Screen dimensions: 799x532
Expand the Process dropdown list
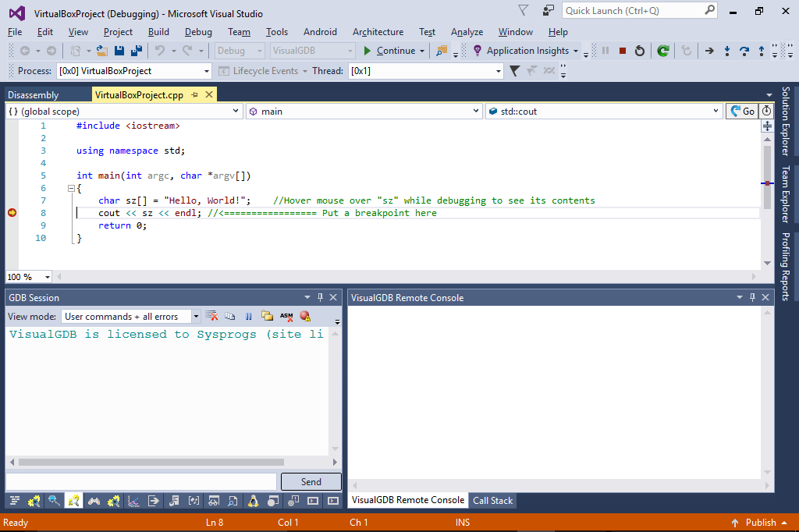point(207,71)
